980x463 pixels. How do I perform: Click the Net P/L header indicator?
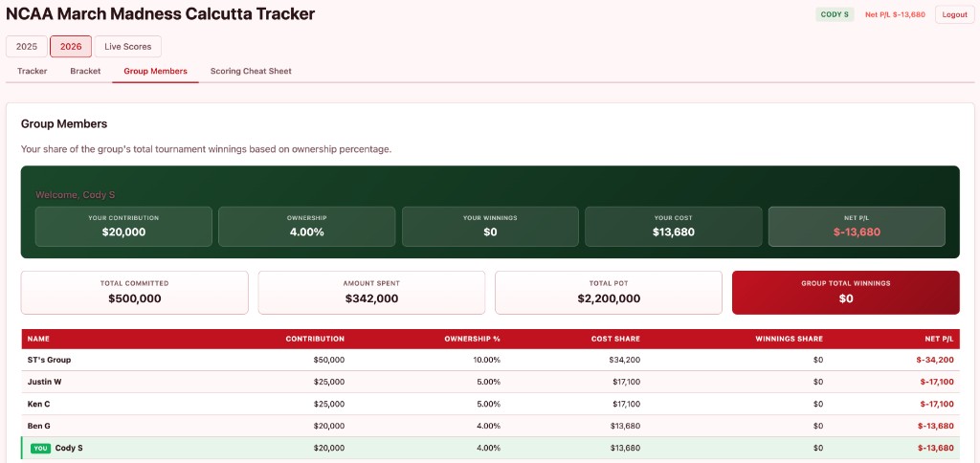895,14
